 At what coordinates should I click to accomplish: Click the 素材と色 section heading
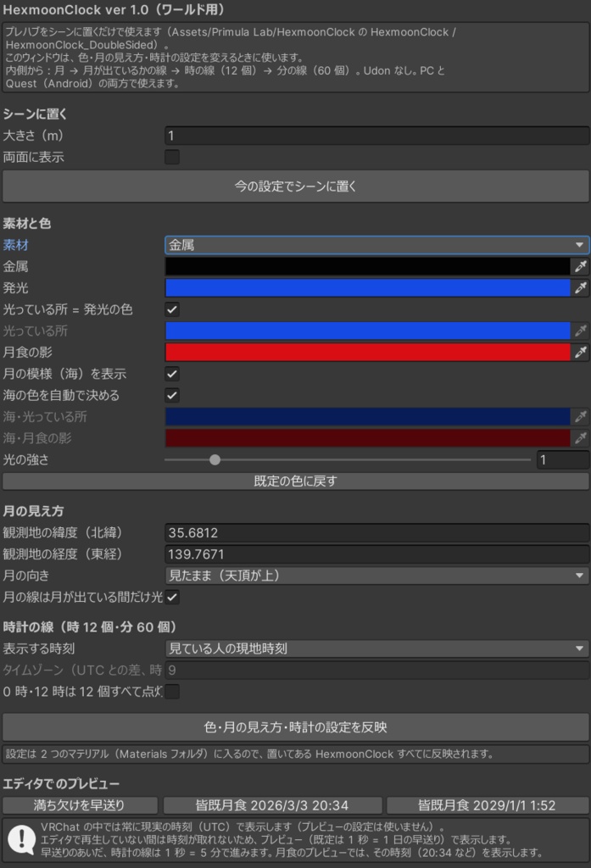[x=26, y=223]
